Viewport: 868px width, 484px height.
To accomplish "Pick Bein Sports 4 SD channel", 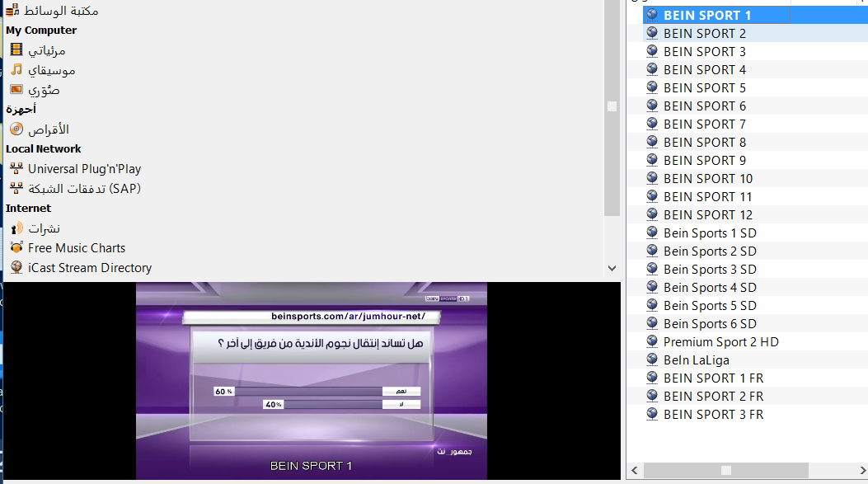I will point(709,288).
